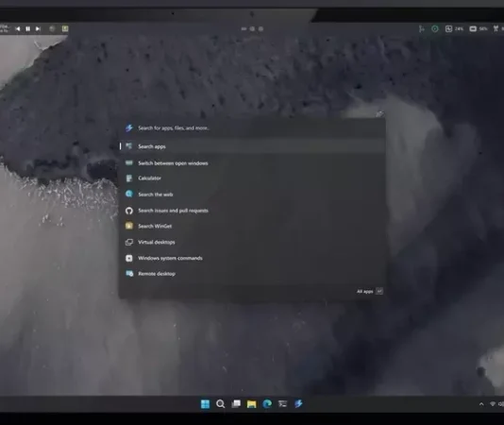Expand the hidden system tray icons chevron
504x425 pixels.
tap(481, 404)
